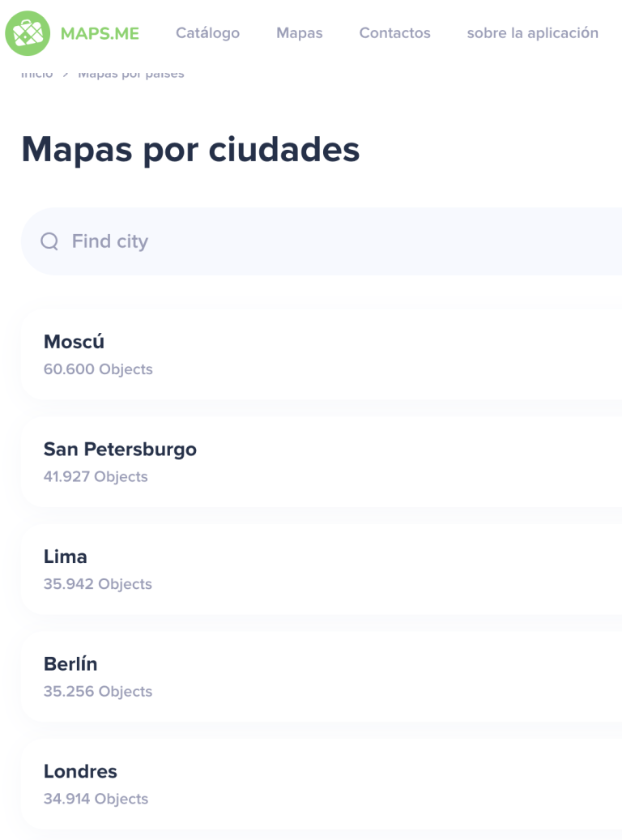622x840 pixels.
Task: Click the MAPS.ME green logo icon
Action: click(28, 33)
